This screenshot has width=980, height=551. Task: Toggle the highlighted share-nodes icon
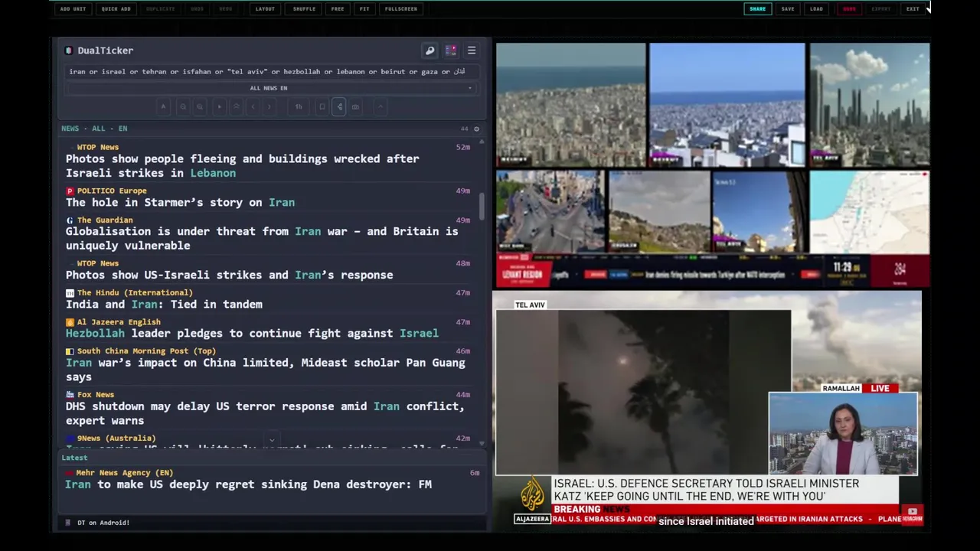tap(339, 107)
